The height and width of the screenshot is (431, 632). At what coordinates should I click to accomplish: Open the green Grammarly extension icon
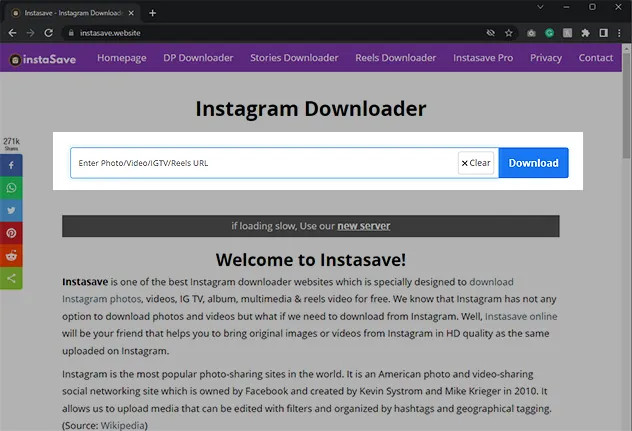pos(549,33)
